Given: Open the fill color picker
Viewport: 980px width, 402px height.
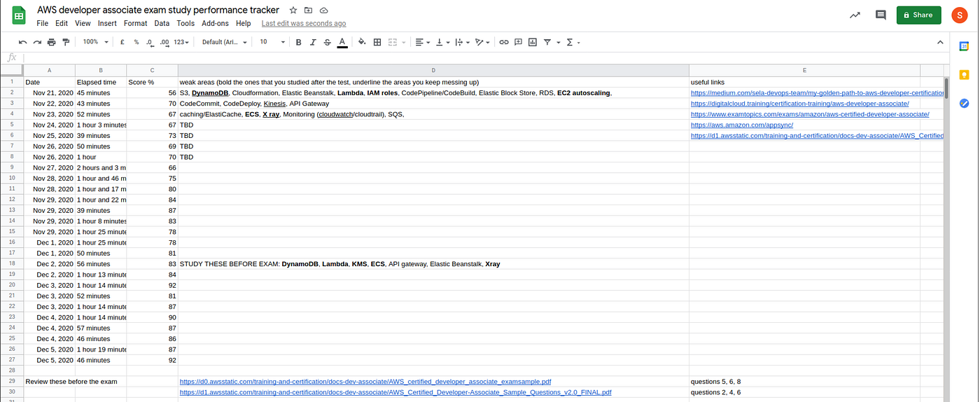Looking at the screenshot, I should 362,42.
